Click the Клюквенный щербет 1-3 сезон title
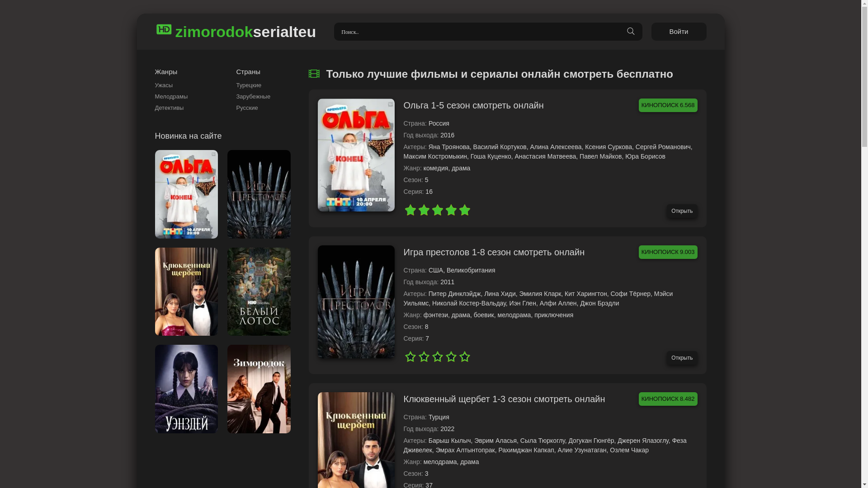The image size is (868, 488). (504, 399)
